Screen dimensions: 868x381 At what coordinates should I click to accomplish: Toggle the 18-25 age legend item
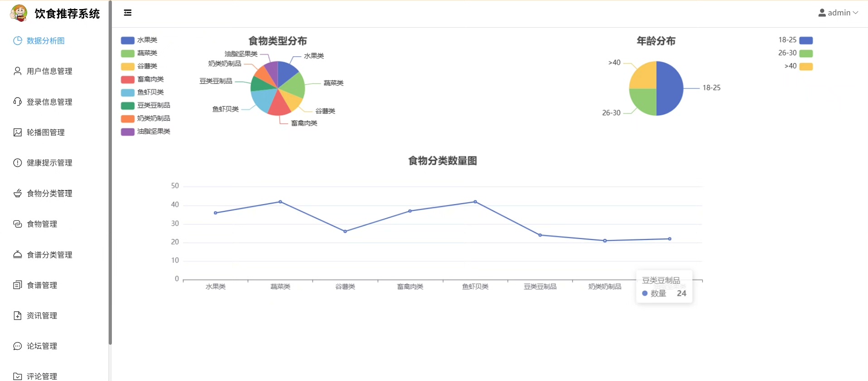(x=795, y=40)
